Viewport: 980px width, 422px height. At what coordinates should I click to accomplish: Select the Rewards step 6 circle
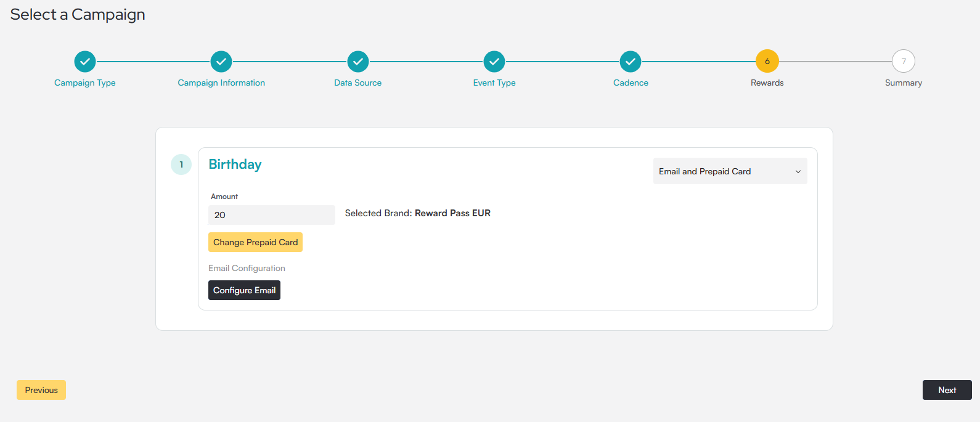[x=767, y=61]
